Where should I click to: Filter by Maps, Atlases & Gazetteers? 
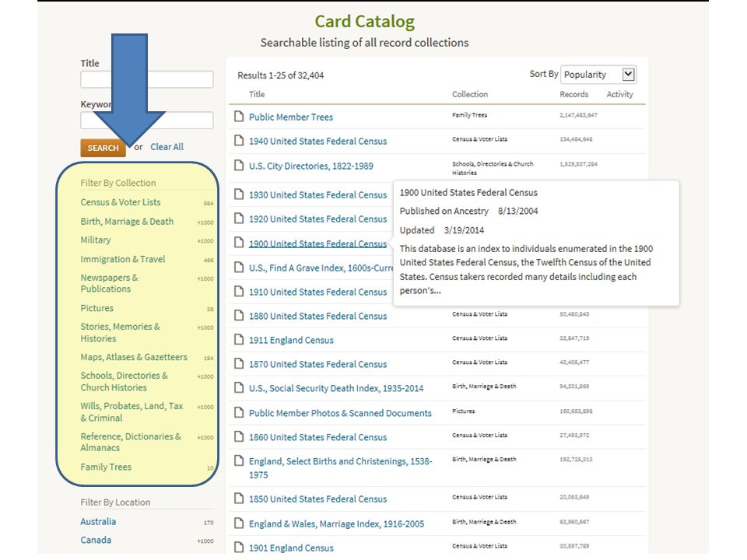134,357
